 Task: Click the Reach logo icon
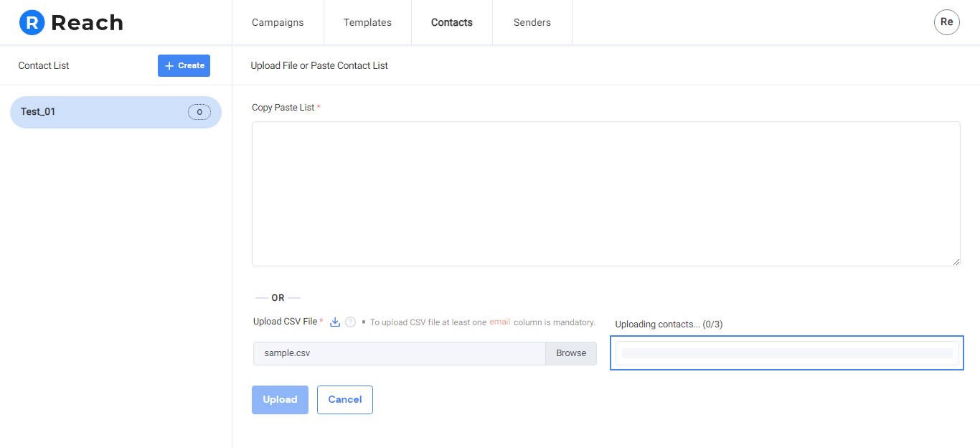32,22
